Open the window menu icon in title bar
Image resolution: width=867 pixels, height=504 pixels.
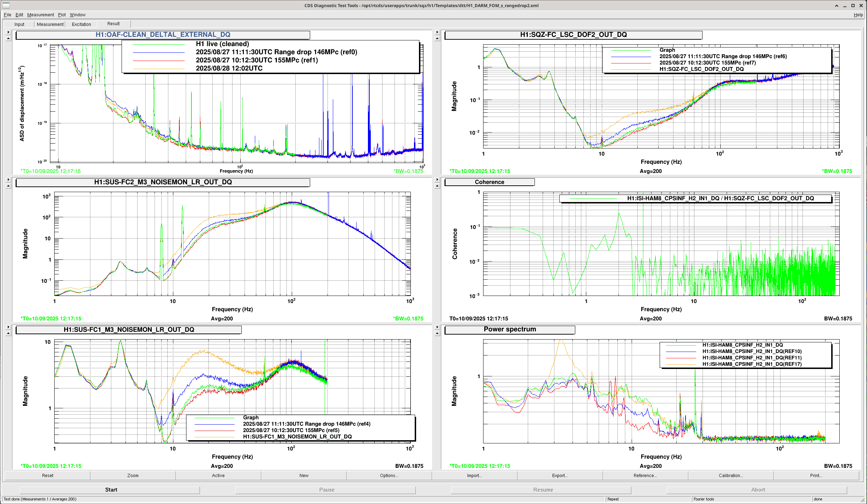[6, 5]
